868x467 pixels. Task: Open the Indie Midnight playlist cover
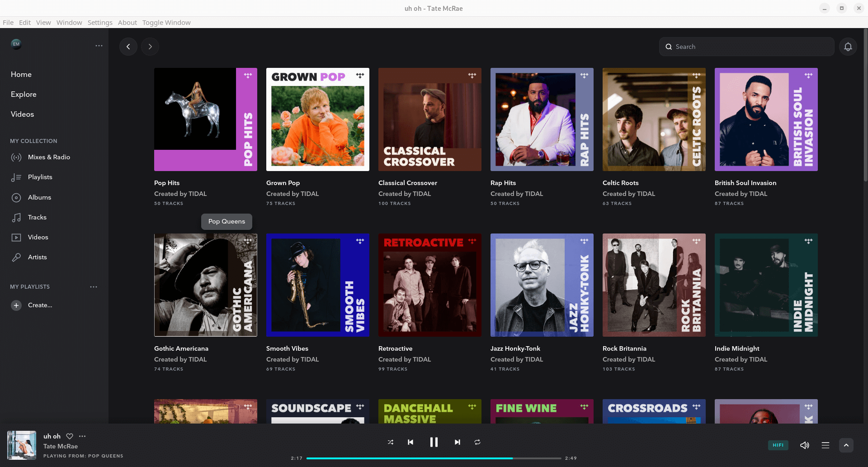tap(766, 285)
